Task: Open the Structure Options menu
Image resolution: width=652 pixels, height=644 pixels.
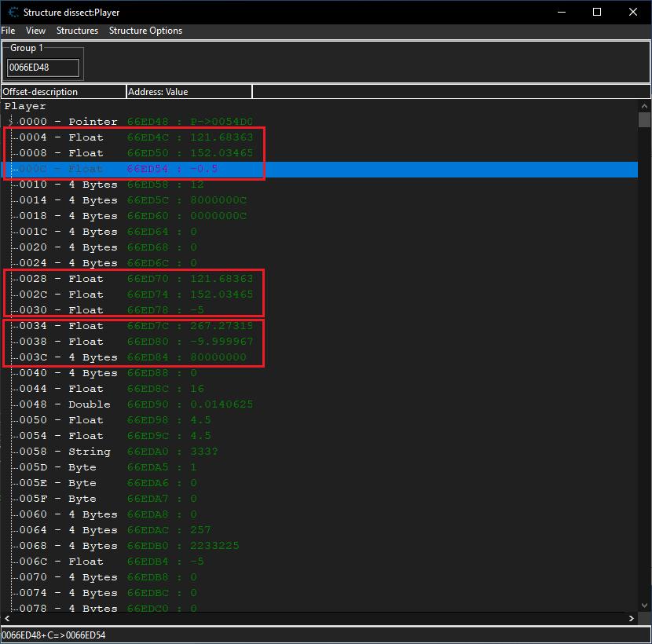Action: (x=145, y=31)
